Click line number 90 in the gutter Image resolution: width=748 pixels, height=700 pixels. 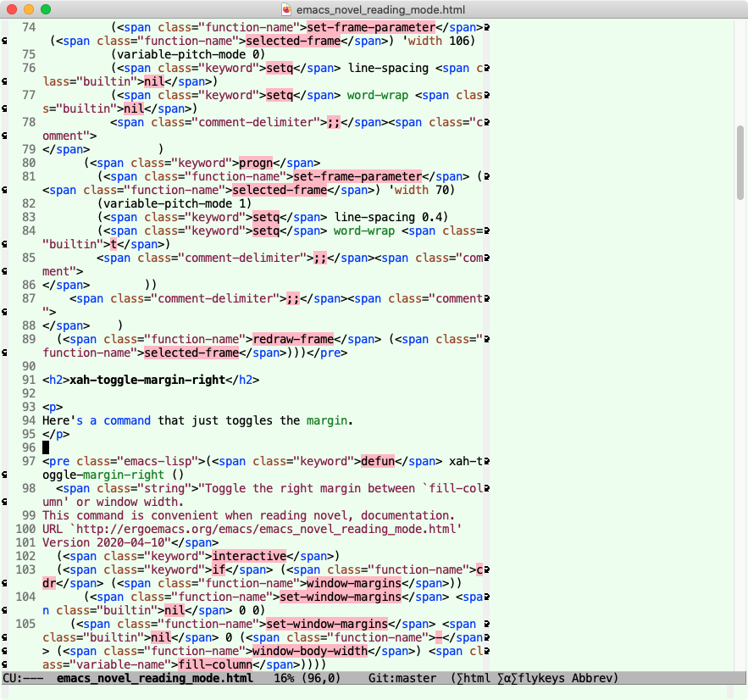point(29,366)
